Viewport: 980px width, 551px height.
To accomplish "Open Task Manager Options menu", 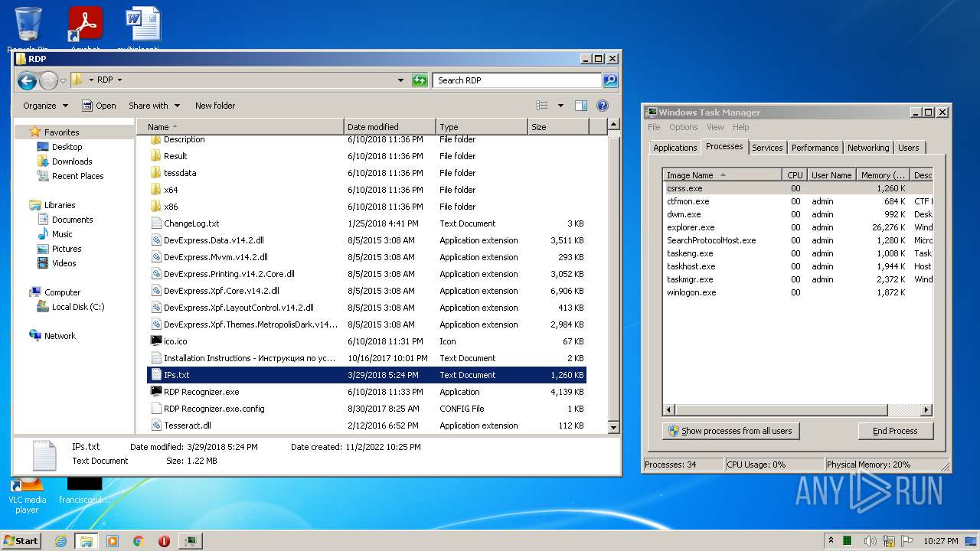I will click(684, 127).
